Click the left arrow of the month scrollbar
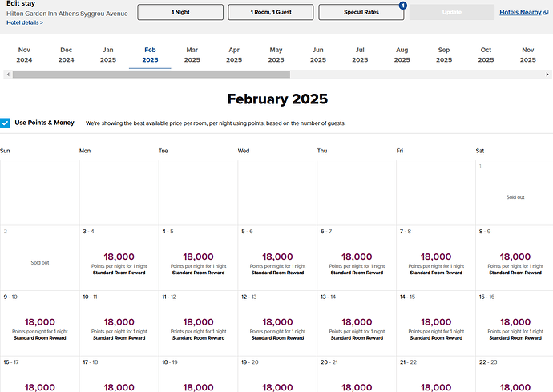The height and width of the screenshot is (392, 553). pyautogui.click(x=7, y=75)
